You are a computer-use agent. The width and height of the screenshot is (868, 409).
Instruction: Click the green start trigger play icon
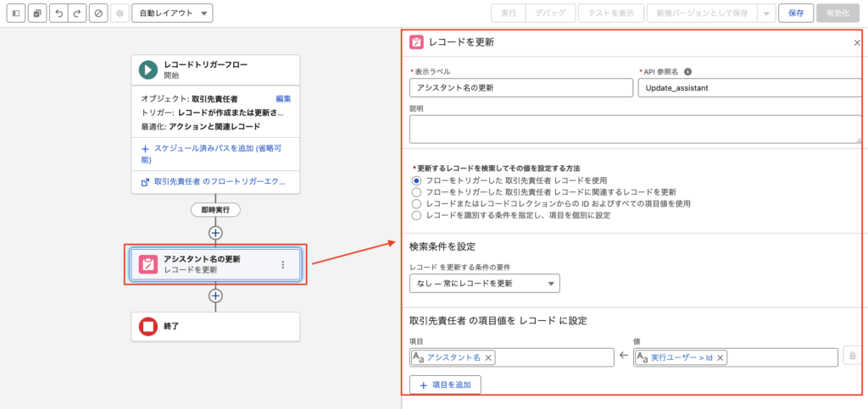(149, 69)
